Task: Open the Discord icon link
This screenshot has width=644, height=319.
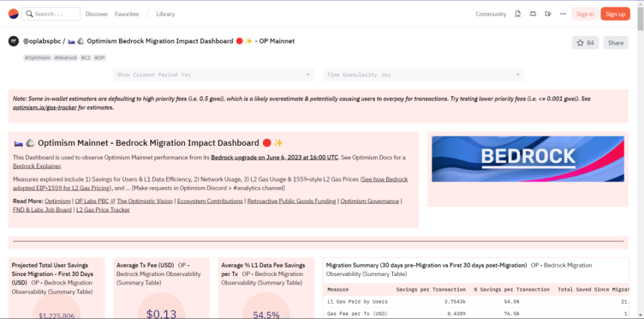Action: [532, 14]
